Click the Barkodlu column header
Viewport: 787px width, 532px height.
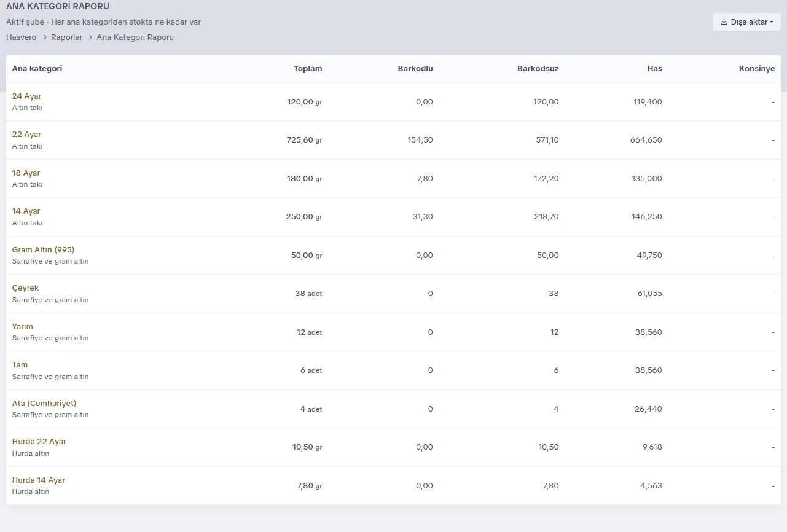click(415, 69)
